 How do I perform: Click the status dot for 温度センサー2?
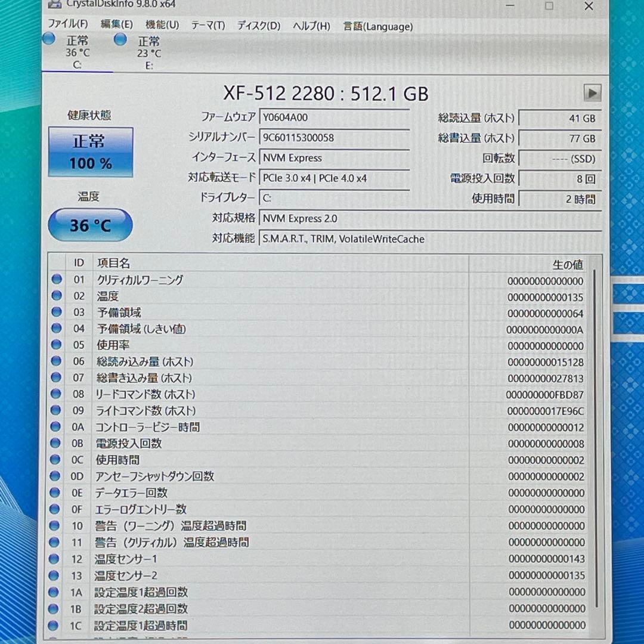54,575
